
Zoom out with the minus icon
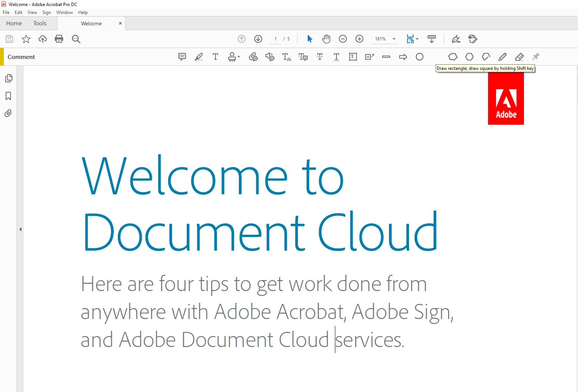(343, 39)
